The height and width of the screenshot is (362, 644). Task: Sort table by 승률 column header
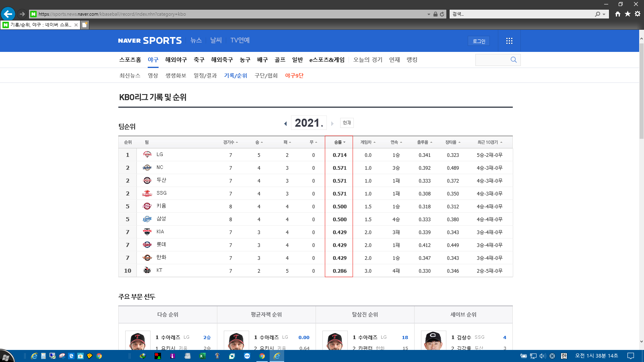click(x=340, y=142)
